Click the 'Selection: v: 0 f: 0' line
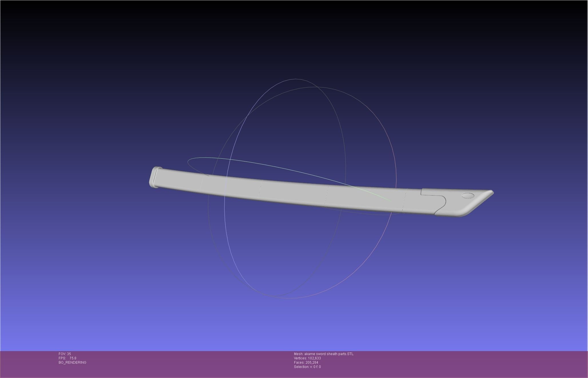 pos(307,367)
